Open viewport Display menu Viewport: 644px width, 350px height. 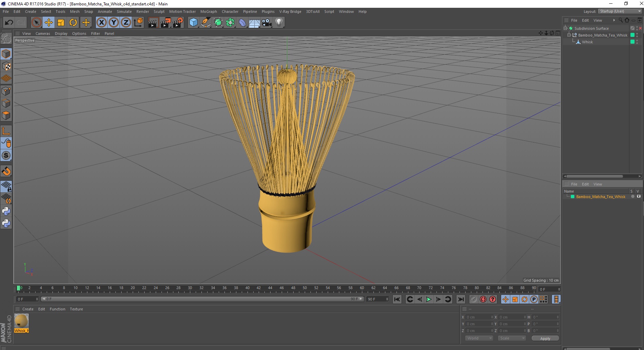click(61, 34)
